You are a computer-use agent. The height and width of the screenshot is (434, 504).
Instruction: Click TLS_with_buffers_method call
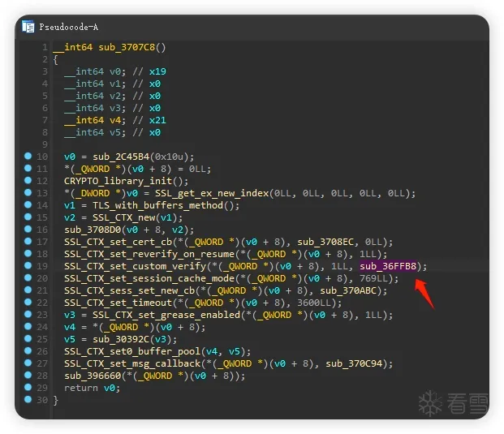click(x=157, y=205)
